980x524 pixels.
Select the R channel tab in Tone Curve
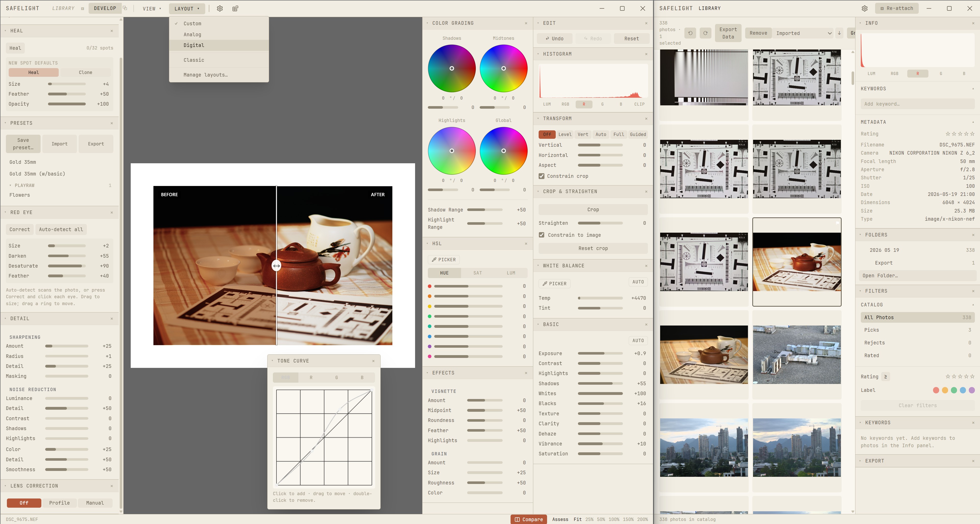[311, 378]
